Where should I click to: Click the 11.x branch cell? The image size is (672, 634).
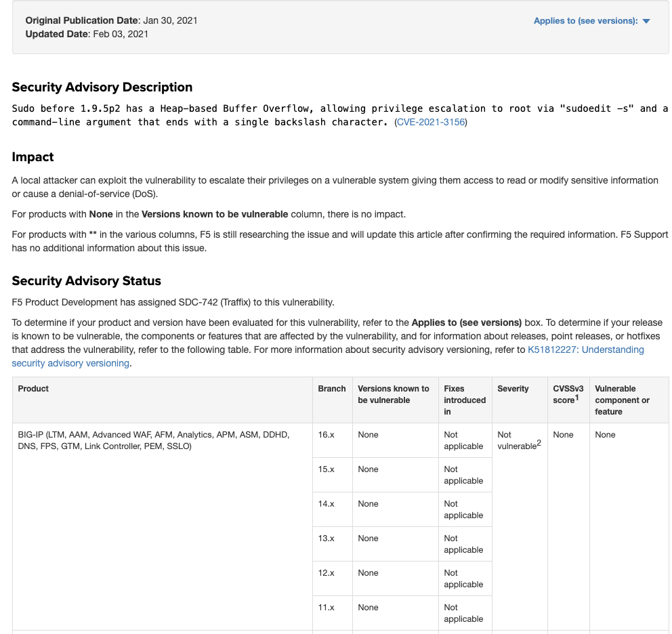point(332,613)
